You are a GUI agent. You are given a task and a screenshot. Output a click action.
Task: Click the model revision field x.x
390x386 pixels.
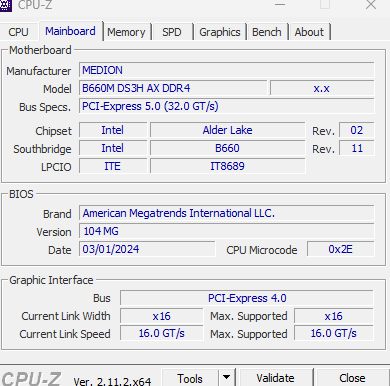coord(322,88)
